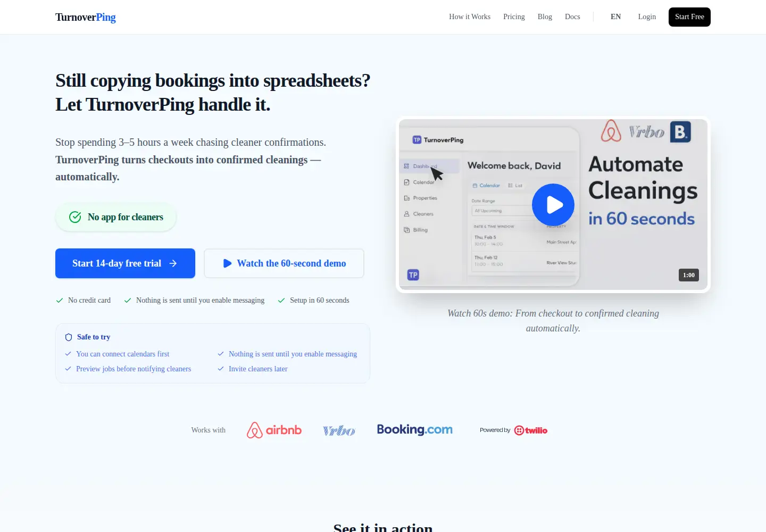The image size is (766, 532).
Task: Play the demo video with blue play button
Action: pyautogui.click(x=553, y=205)
